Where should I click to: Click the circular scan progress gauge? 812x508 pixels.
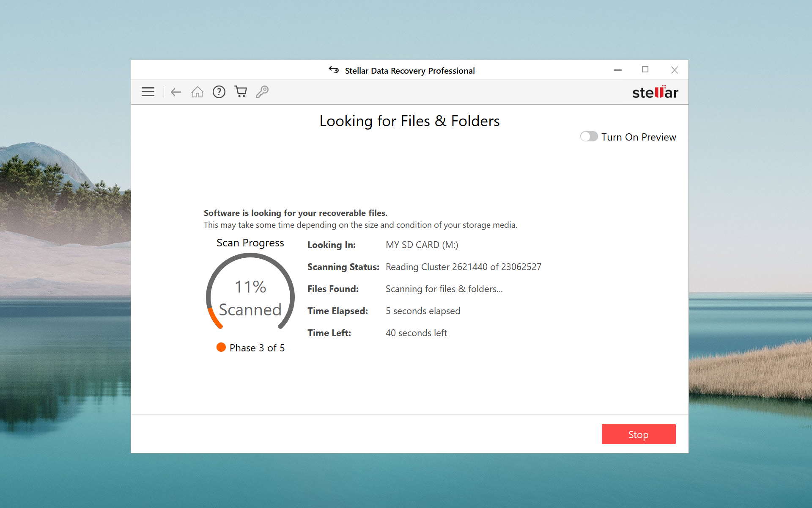[250, 292]
